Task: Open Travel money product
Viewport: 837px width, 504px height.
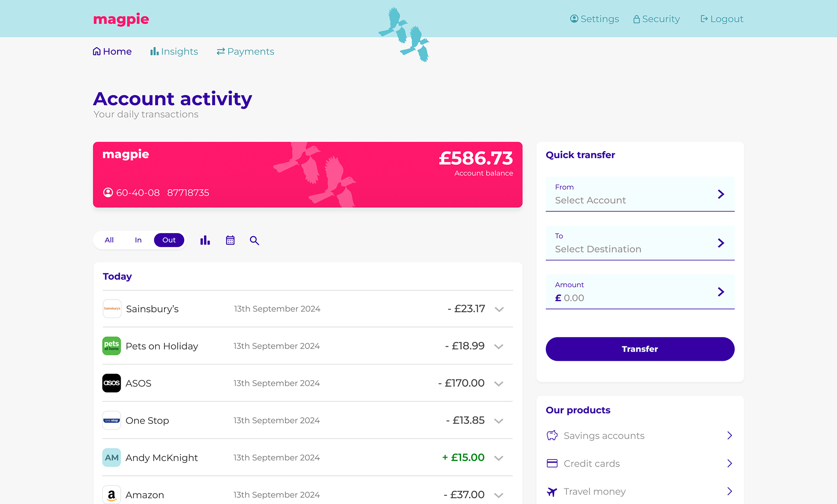Action: coord(640,491)
